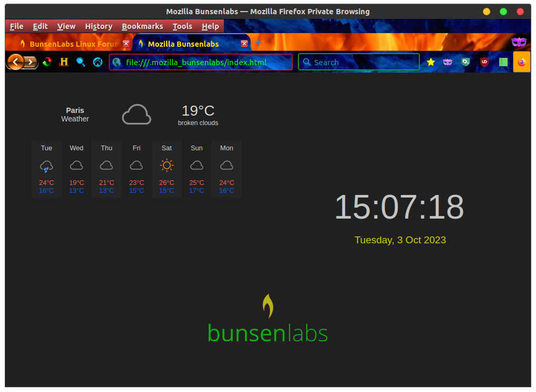This screenshot has height=392, width=536.
Task: Open a new tab with the plus icon
Action: (x=259, y=43)
